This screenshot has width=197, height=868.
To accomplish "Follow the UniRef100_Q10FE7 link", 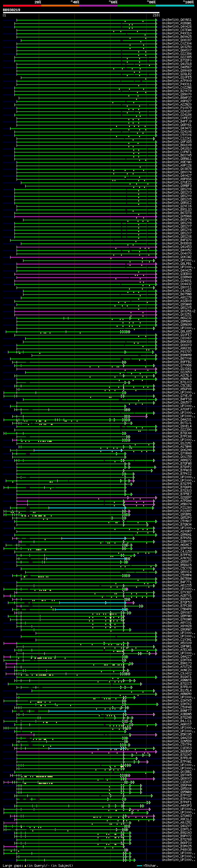I will coord(176,335).
